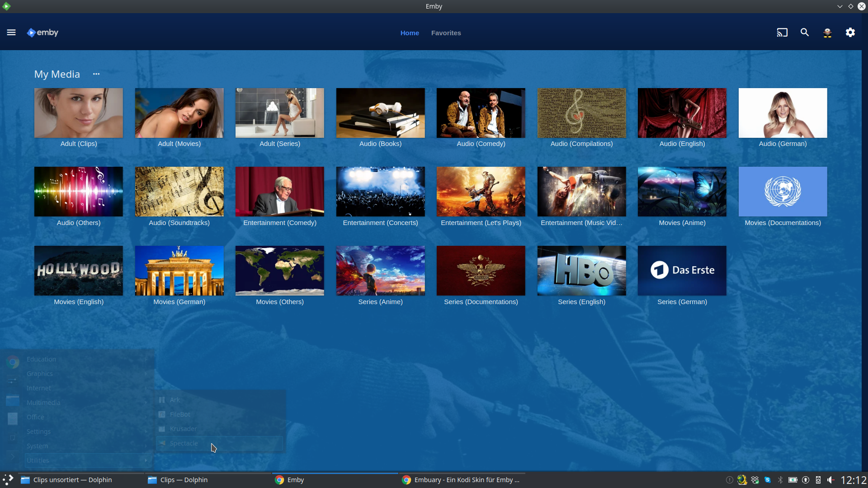Switch to Clips unsortiert — Dolphin task
The width and height of the screenshot is (868, 488).
81,480
